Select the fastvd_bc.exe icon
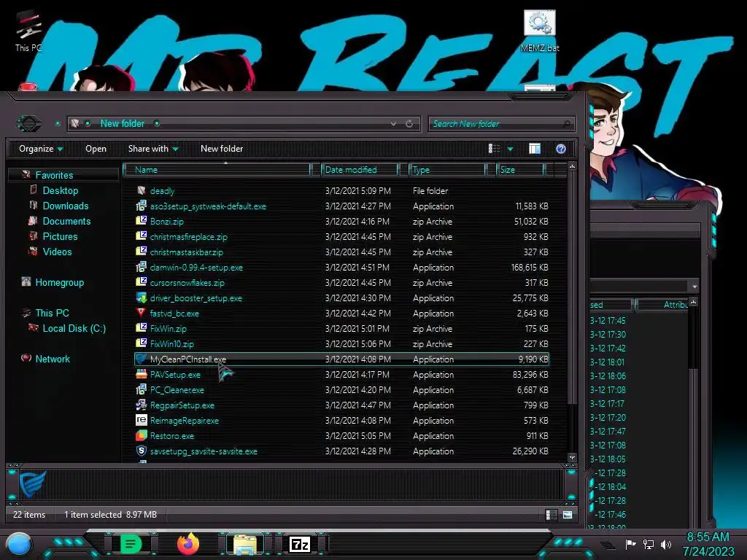Screen dimensions: 747x560 point(141,313)
